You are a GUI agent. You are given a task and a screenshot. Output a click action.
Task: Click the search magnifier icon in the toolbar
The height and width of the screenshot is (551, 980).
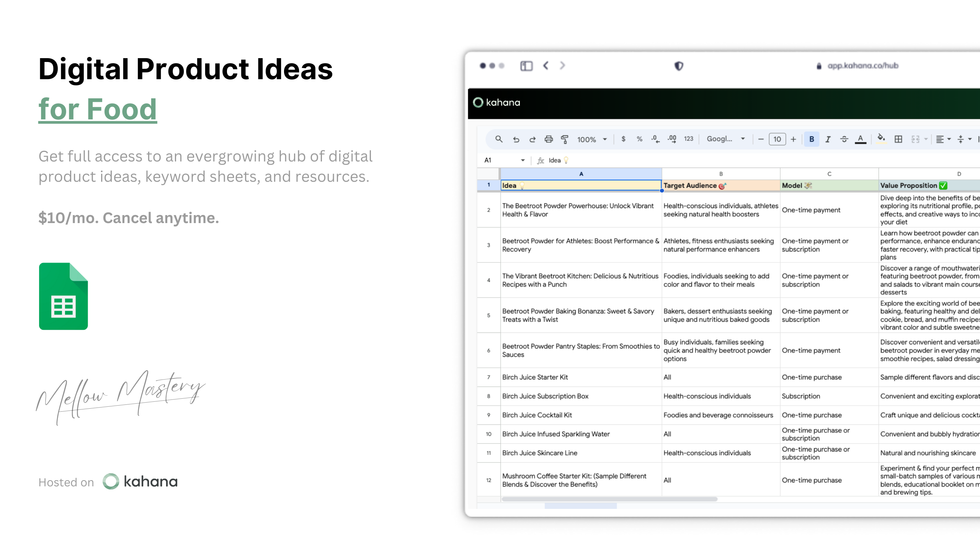[498, 139]
